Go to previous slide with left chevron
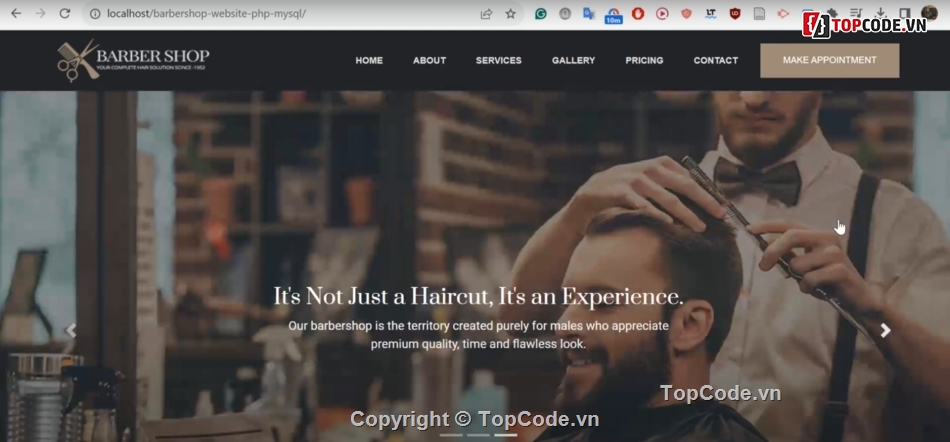Screen dimensions: 950x442 (x=71, y=331)
